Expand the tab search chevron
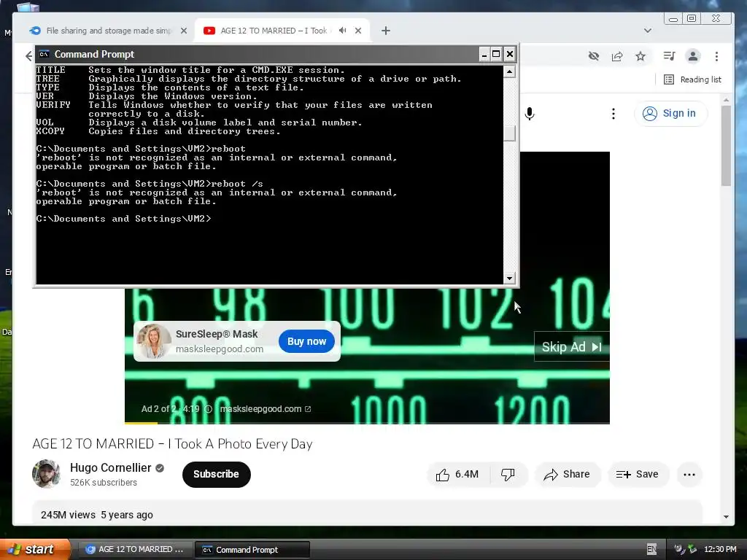The height and width of the screenshot is (560, 747). (x=648, y=31)
